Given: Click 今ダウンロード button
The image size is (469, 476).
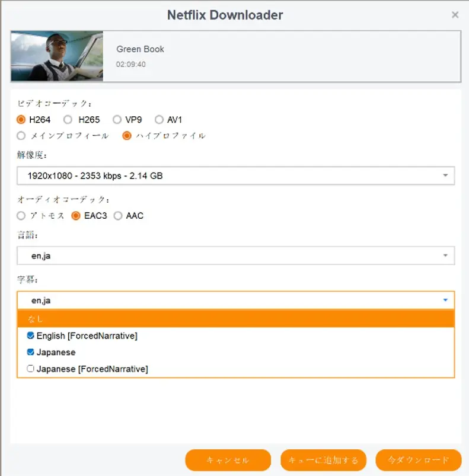Looking at the screenshot, I should (419, 460).
